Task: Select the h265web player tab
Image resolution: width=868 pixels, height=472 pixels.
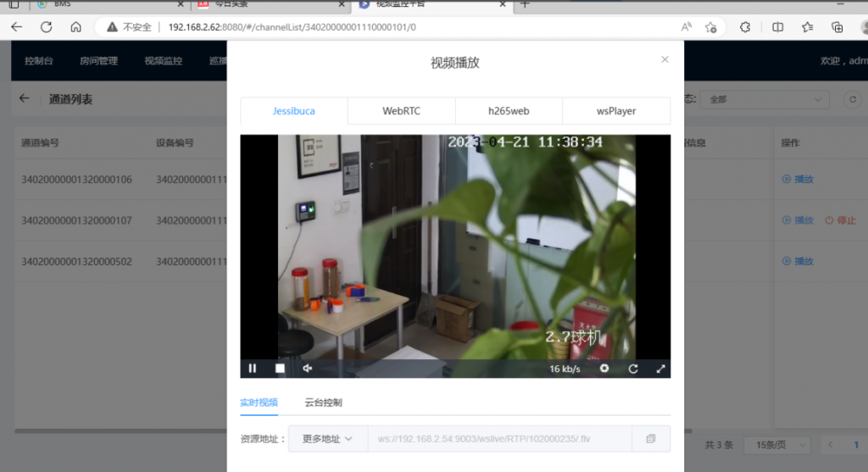Action: click(x=509, y=111)
